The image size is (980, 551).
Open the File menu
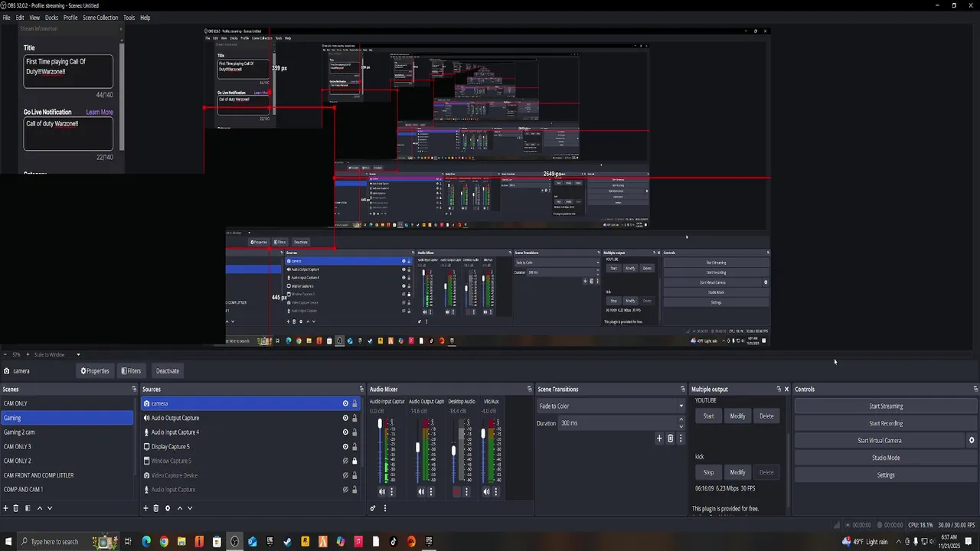7,18
